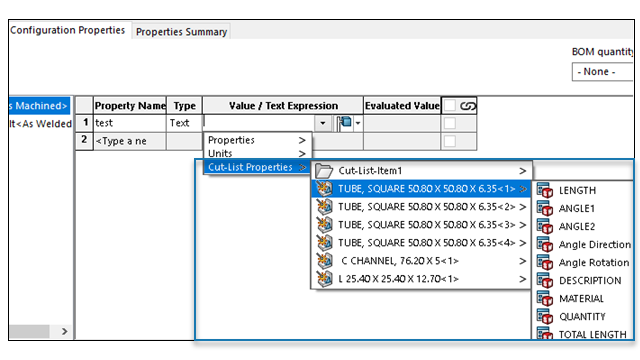Open the BOM quantity - None - dropdown
Viewport: 640px width, 360px height.
pyautogui.click(x=602, y=72)
